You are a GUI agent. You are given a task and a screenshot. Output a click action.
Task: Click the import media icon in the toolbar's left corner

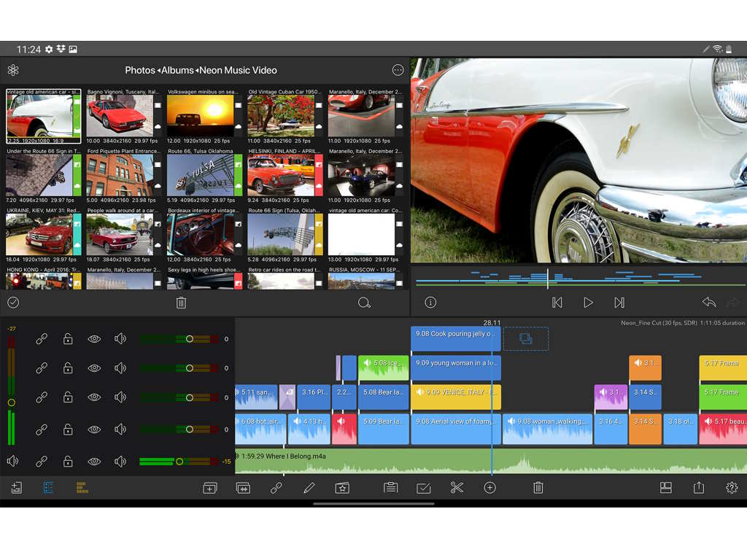17,488
